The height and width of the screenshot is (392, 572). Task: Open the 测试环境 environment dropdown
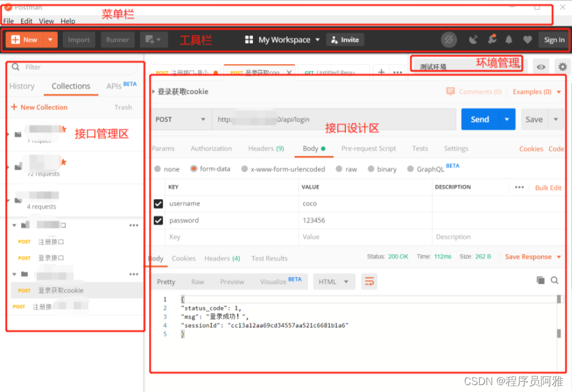coord(469,67)
